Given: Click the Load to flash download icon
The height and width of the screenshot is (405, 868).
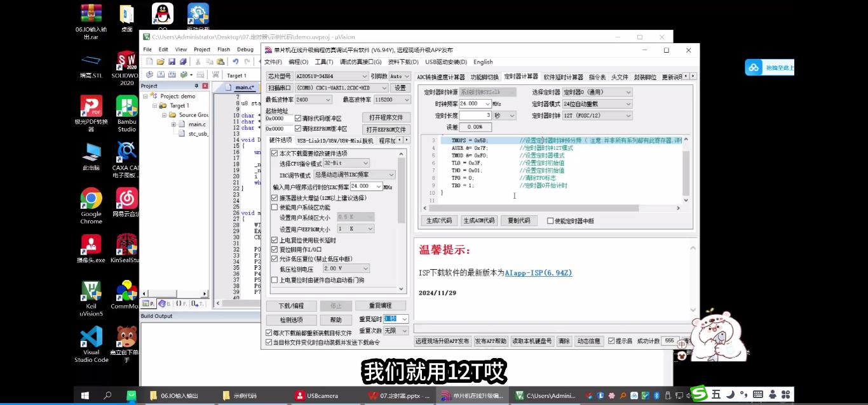Looking at the screenshot, I should point(200,75).
